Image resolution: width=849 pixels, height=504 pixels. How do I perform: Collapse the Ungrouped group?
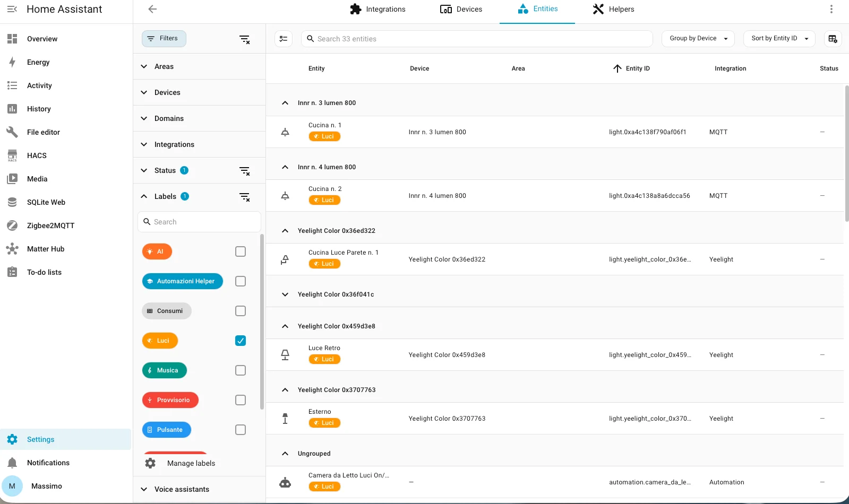[285, 454]
